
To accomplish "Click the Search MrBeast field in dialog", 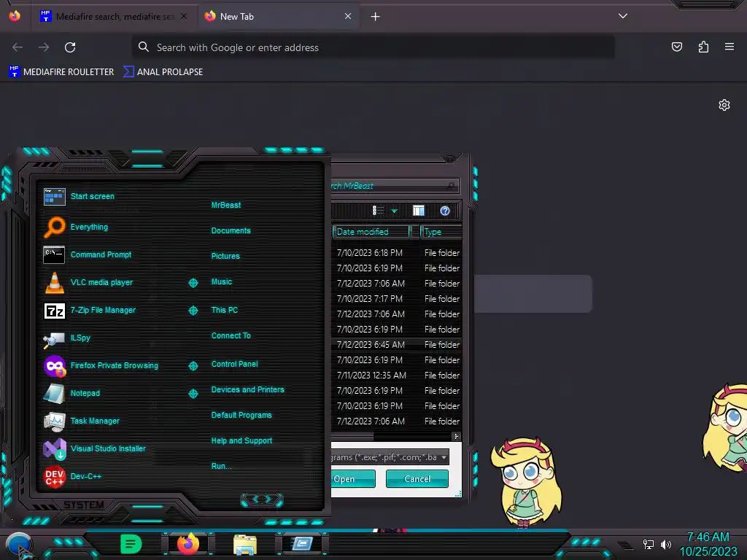I will click(395, 186).
